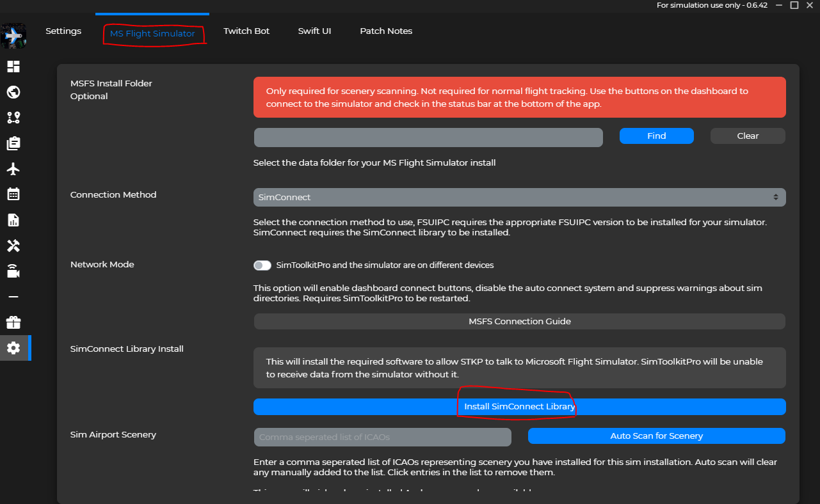This screenshot has width=820, height=504.
Task: Switch to the MS Flight Simulator tab
Action: 152,33
